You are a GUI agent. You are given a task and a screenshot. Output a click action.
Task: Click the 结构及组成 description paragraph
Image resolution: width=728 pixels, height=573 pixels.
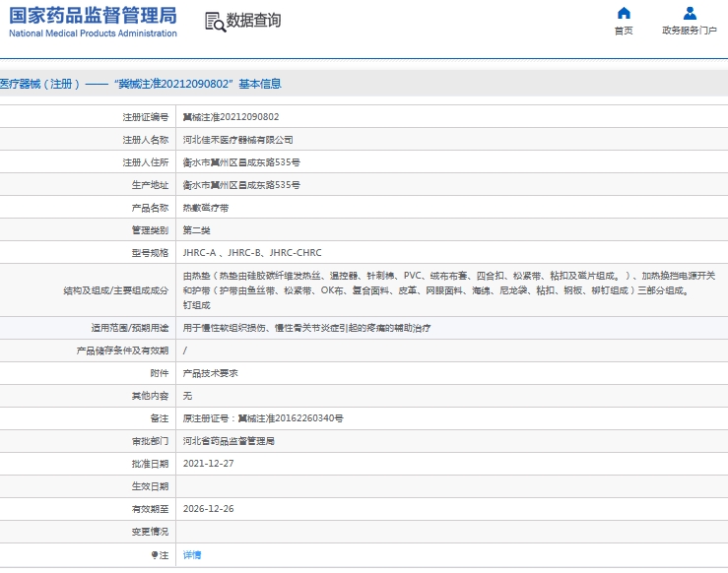click(448, 290)
